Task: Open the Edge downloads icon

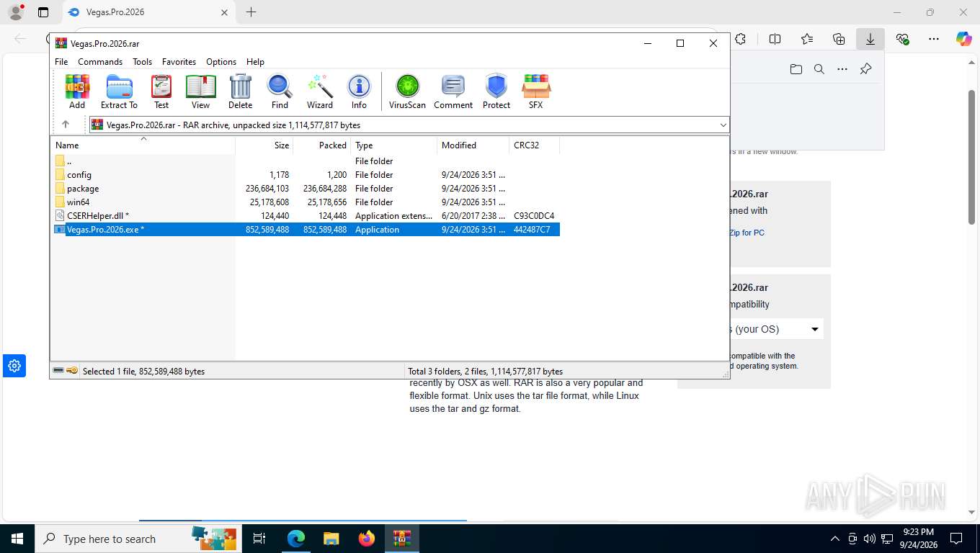Action: pyautogui.click(x=870, y=40)
